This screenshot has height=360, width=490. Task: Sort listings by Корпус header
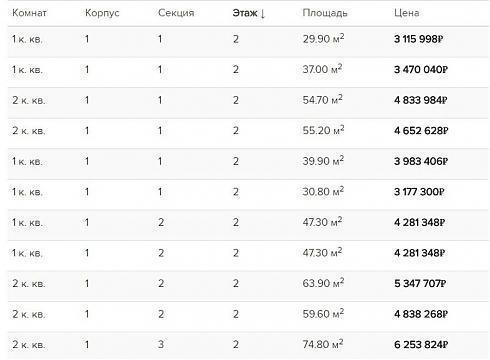tap(102, 13)
